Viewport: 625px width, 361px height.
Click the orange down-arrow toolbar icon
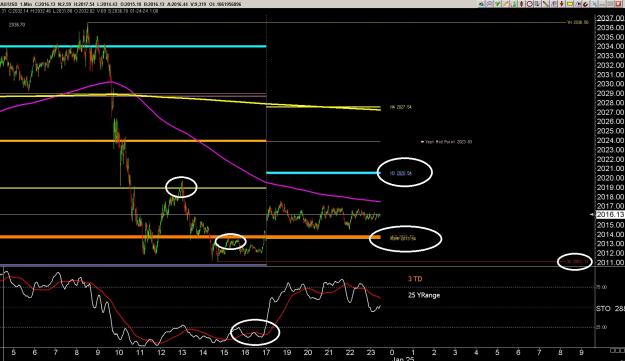[562, 4]
